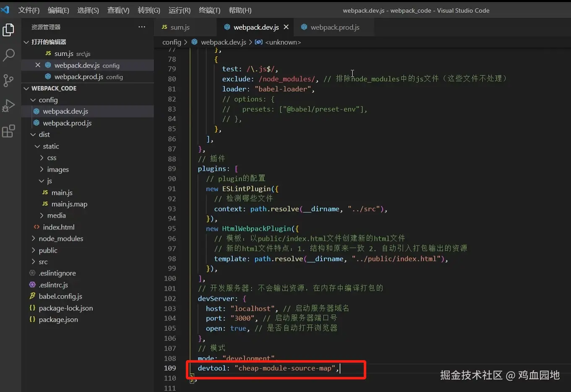Expand the public folder

point(88,250)
